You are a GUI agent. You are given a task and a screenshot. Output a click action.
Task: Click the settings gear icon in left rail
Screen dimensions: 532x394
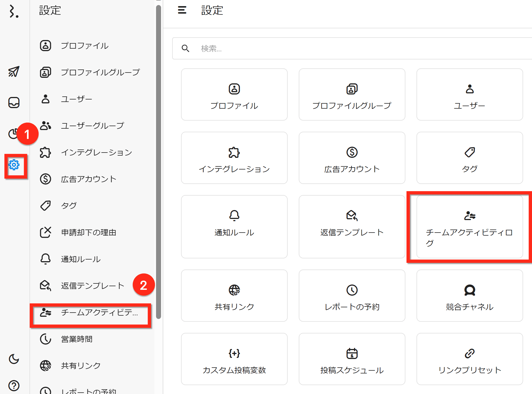pyautogui.click(x=14, y=165)
